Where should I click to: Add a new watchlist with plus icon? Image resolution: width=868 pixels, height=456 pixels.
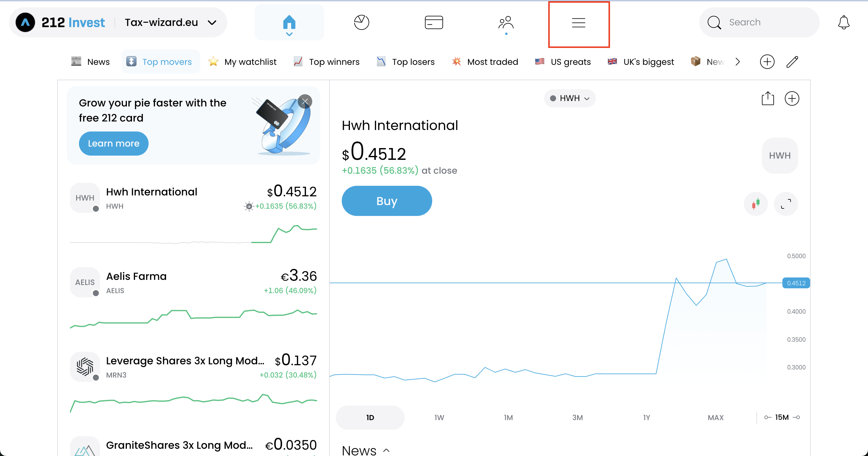tap(767, 62)
